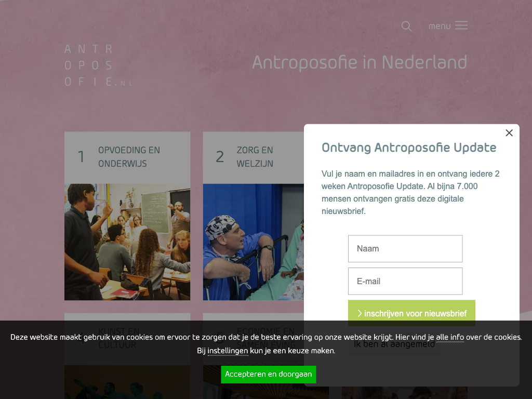Open cookie instellingen link

228,351
